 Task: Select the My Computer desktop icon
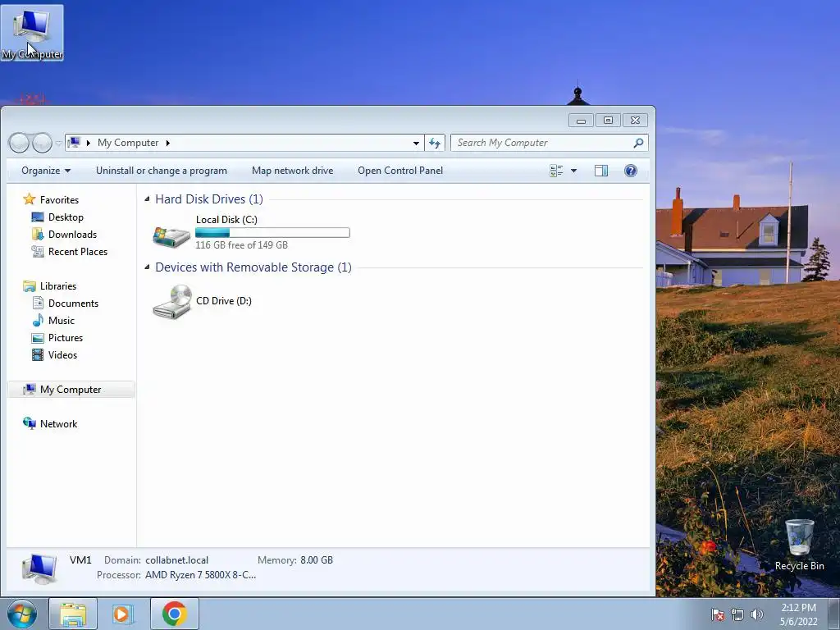pyautogui.click(x=32, y=32)
